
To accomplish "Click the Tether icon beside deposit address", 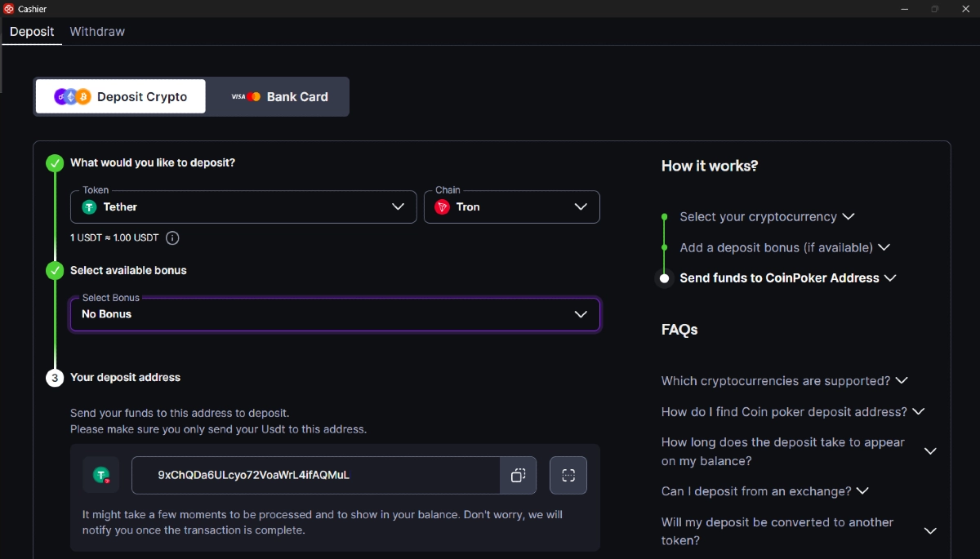I will coord(101,475).
